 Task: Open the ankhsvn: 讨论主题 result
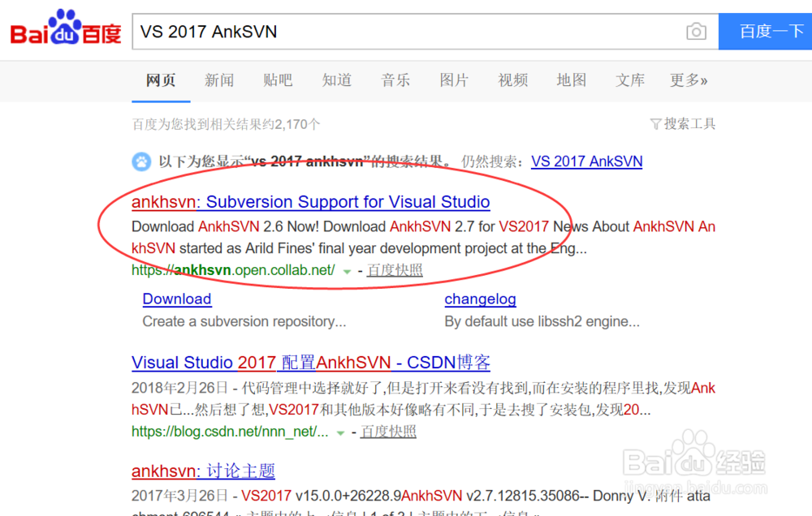[x=203, y=471]
